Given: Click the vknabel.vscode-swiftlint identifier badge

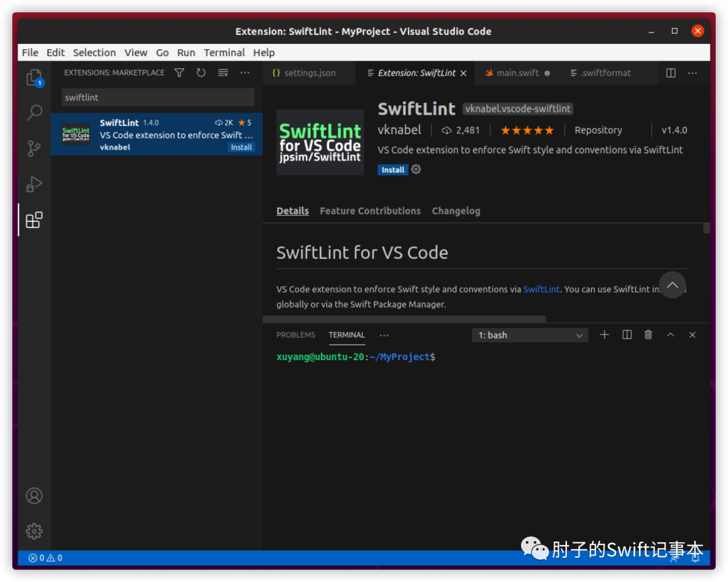Looking at the screenshot, I should (x=518, y=109).
